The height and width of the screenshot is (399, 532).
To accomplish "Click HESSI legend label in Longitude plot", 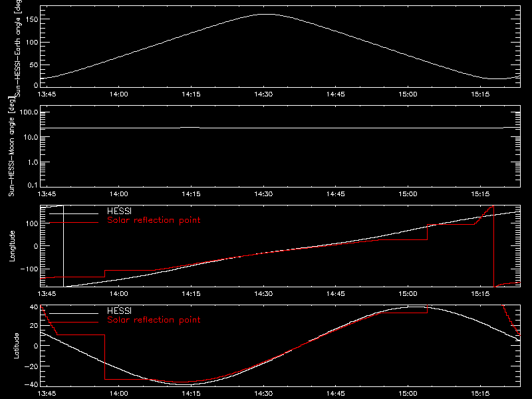I will coord(119,211).
